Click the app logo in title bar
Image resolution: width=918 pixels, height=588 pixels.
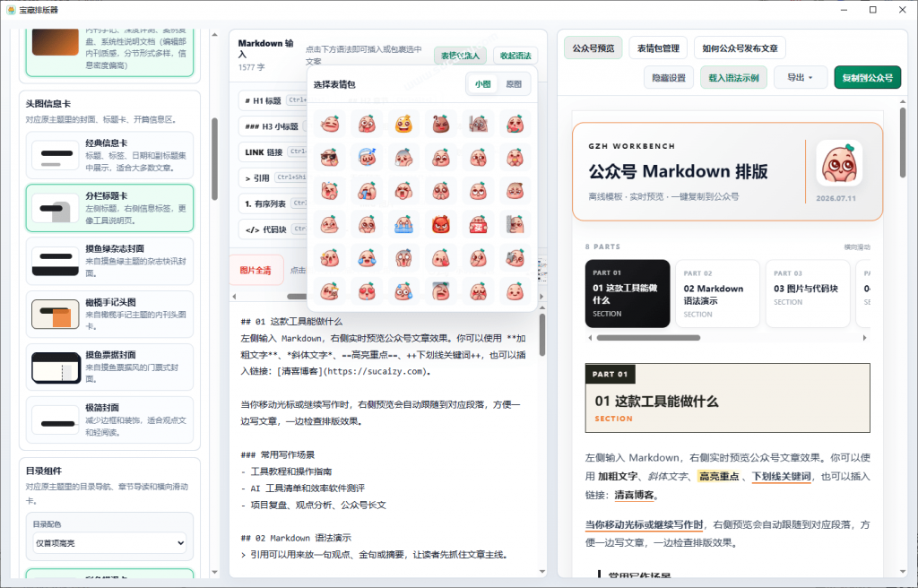11,10
